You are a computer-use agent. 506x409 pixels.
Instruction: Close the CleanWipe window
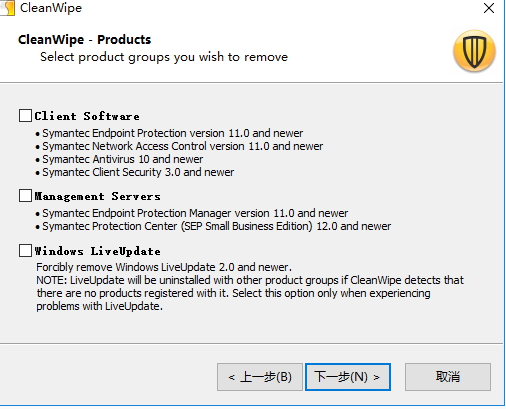pos(489,8)
